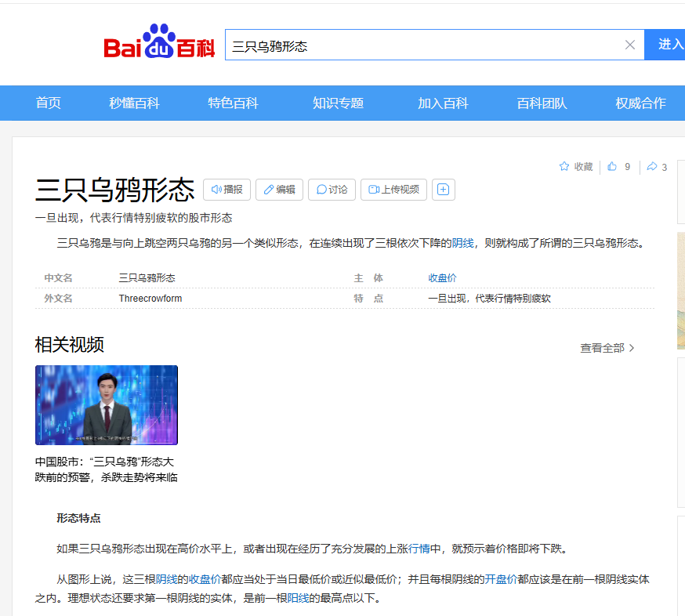Follow the 阳线 link in the last paragraph
The width and height of the screenshot is (685, 616).
pyautogui.click(x=298, y=598)
